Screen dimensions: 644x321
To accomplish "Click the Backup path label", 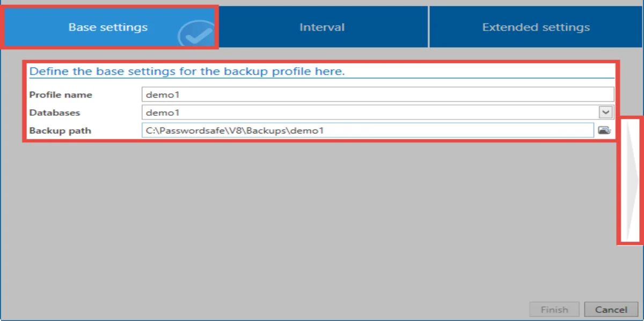I will coord(60,130).
